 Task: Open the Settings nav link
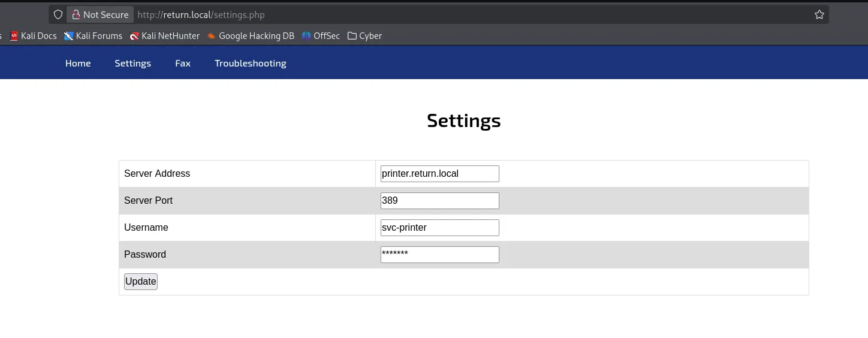(133, 63)
